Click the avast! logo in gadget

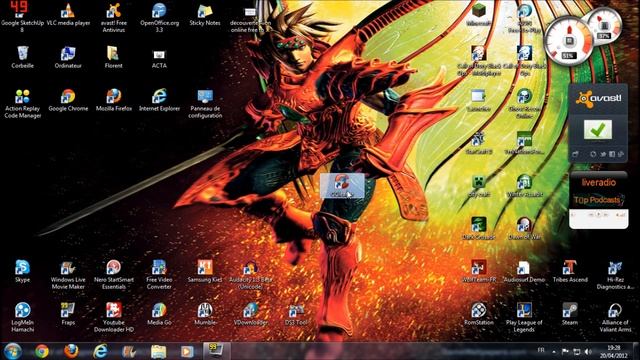[598, 99]
